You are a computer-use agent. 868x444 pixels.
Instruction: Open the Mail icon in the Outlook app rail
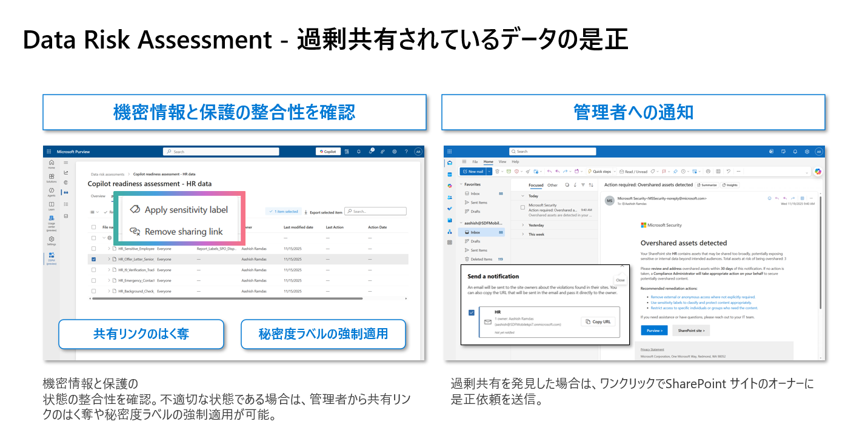(449, 163)
